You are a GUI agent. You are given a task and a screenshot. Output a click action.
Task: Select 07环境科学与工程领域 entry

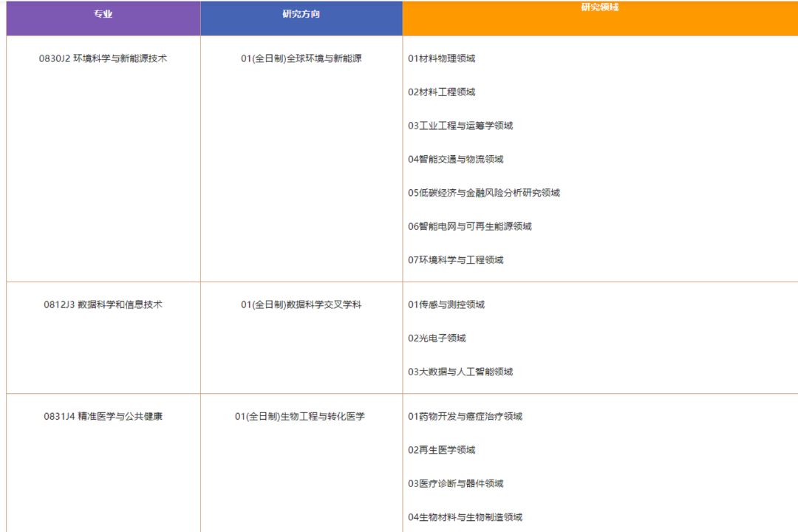coord(456,260)
